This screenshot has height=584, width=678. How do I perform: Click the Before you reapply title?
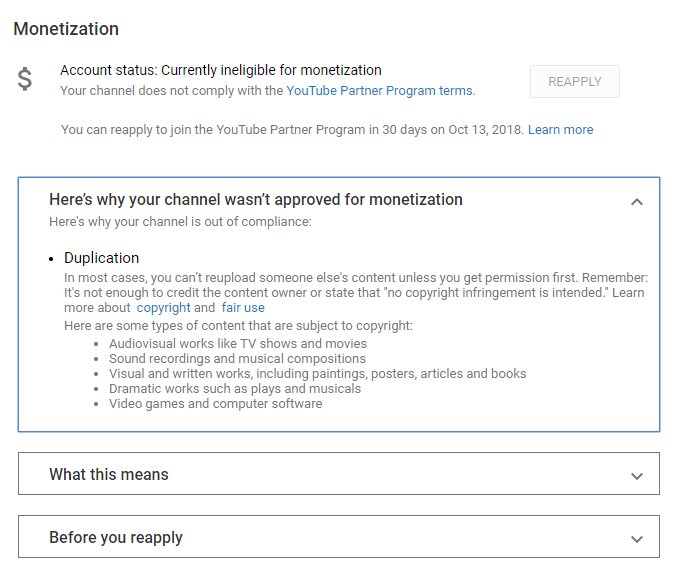(x=116, y=537)
